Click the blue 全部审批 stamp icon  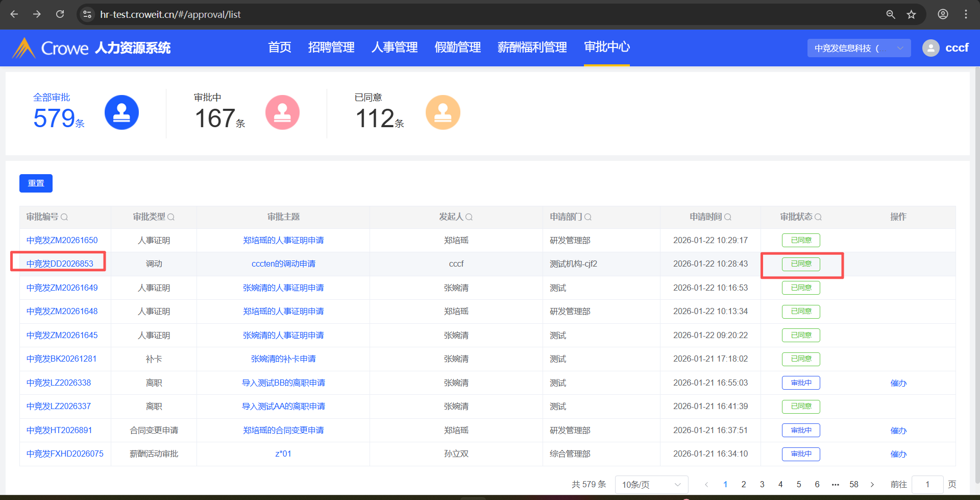click(121, 112)
